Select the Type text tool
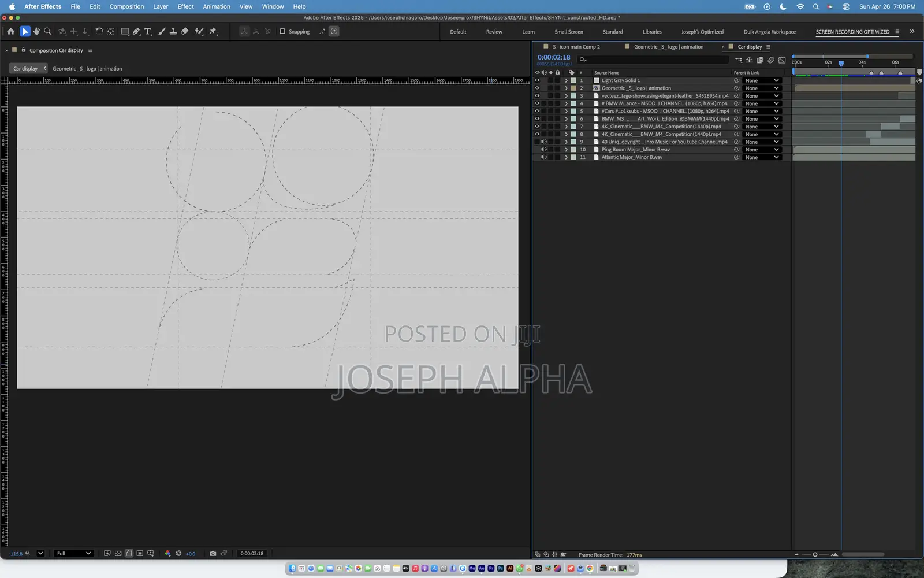This screenshot has height=578, width=924. point(148,31)
